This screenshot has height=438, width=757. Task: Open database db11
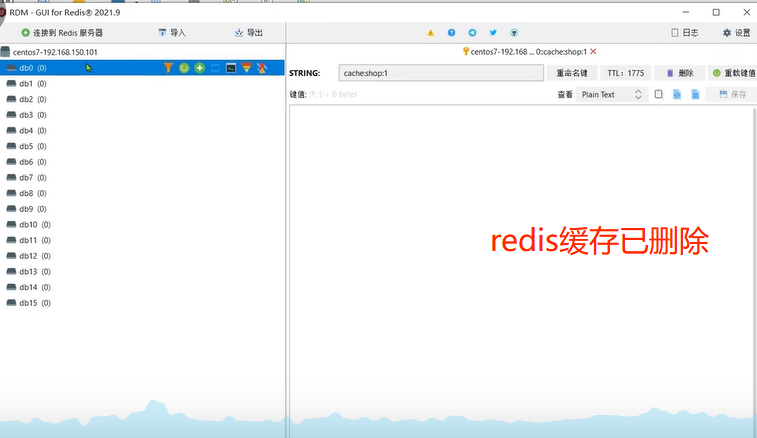pos(35,240)
